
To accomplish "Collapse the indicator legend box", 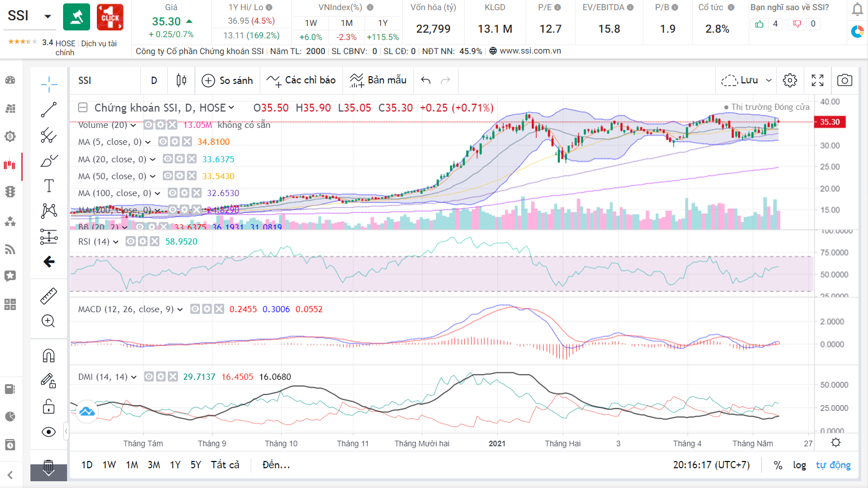I will tap(83, 108).
